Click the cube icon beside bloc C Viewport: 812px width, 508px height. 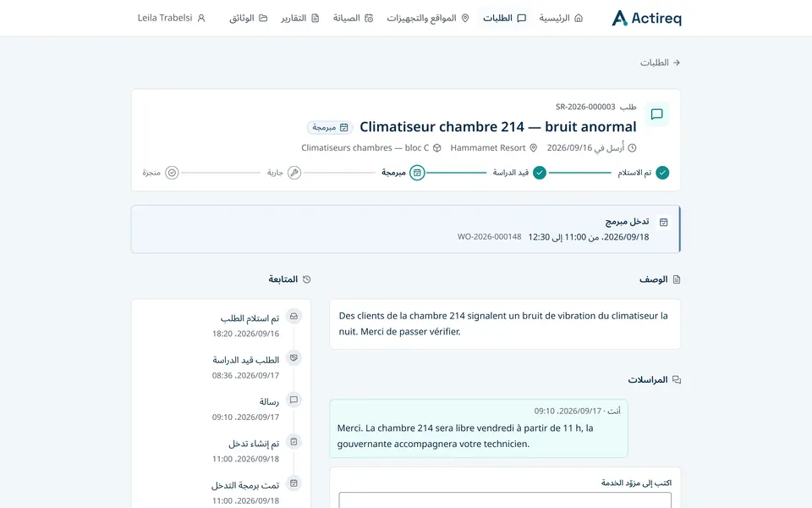437,147
